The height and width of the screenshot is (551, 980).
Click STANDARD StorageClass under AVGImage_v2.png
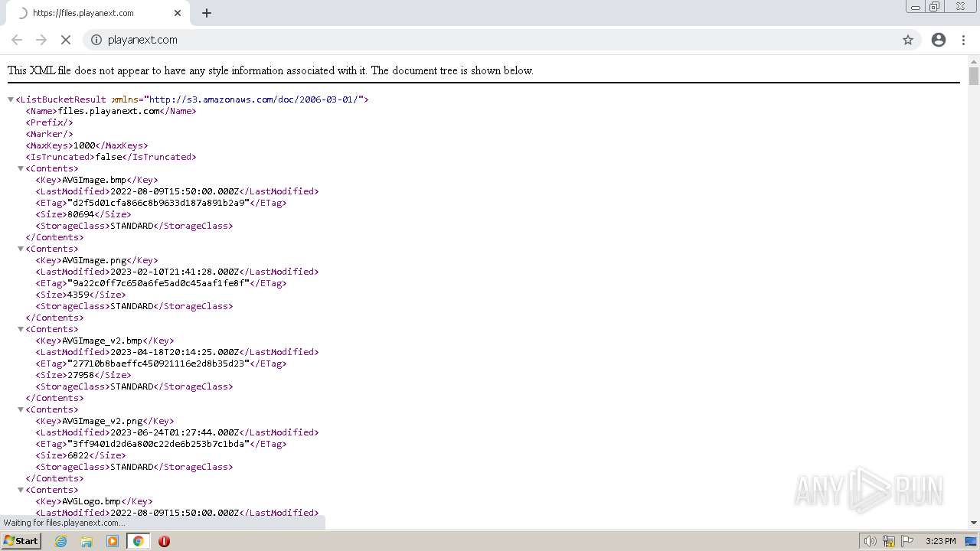[x=132, y=467]
